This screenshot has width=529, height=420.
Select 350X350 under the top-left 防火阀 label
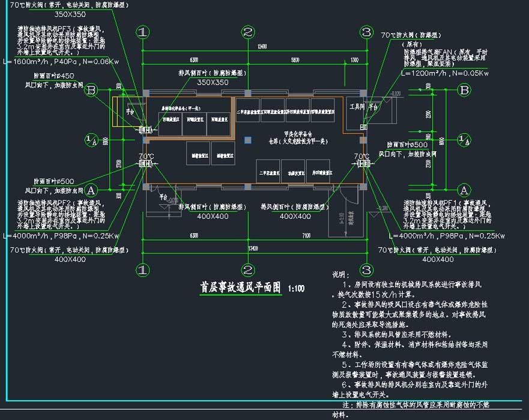click(70, 14)
